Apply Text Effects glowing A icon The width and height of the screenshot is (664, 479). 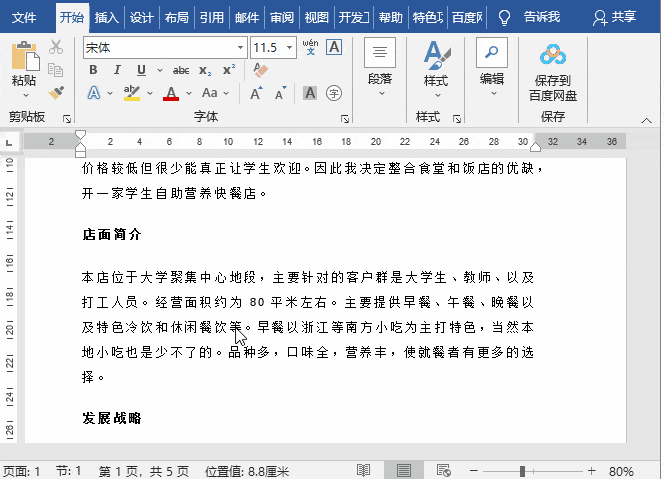(94, 93)
